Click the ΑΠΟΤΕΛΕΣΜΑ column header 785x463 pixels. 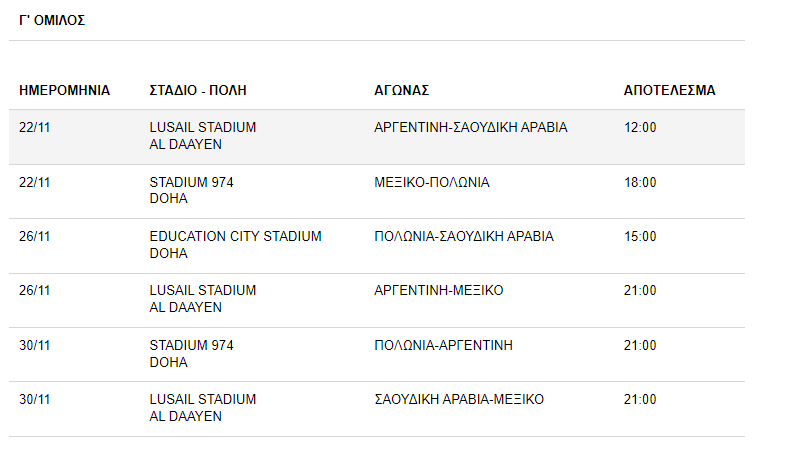tap(669, 91)
